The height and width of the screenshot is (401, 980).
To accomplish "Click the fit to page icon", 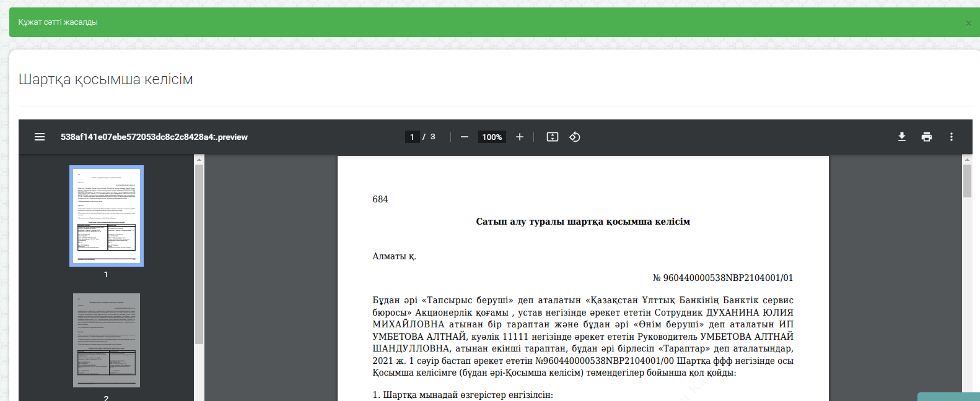I will (553, 137).
